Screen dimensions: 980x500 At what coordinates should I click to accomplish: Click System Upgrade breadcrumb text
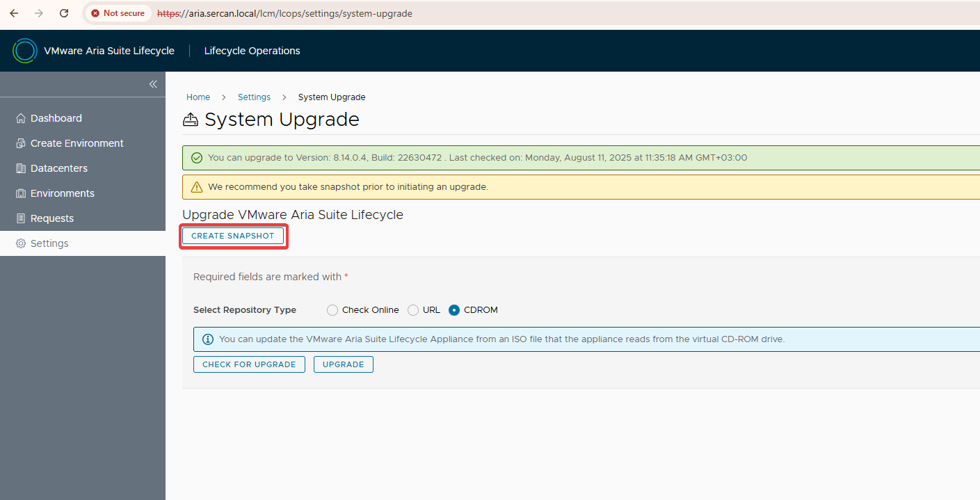[x=332, y=97]
